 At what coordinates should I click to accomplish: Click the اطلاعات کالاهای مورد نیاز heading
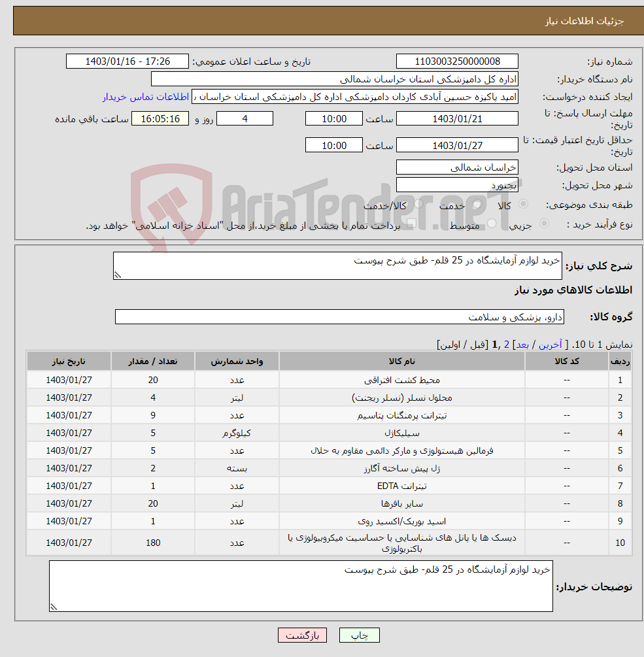(x=573, y=290)
